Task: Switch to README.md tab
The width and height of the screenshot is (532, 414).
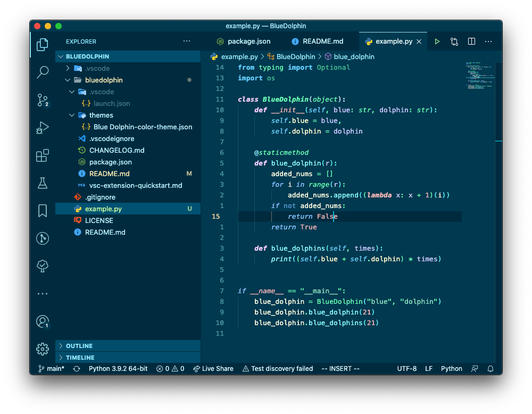Action: (318, 42)
